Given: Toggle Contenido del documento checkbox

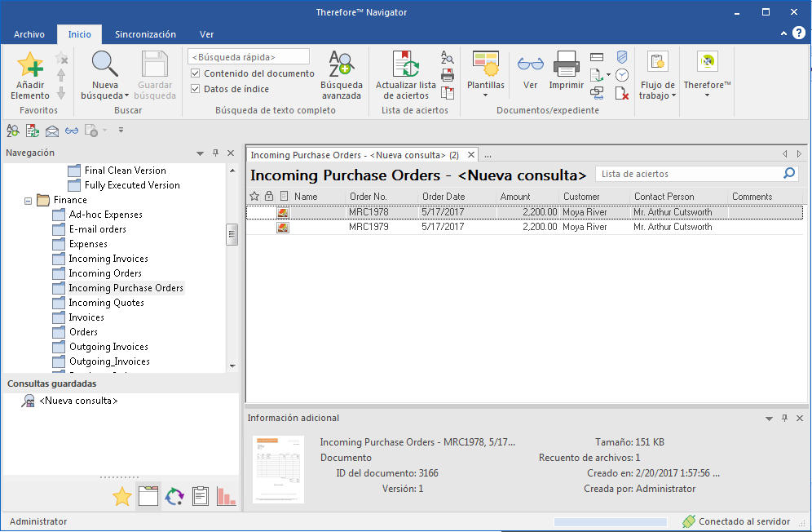Looking at the screenshot, I should [x=195, y=73].
